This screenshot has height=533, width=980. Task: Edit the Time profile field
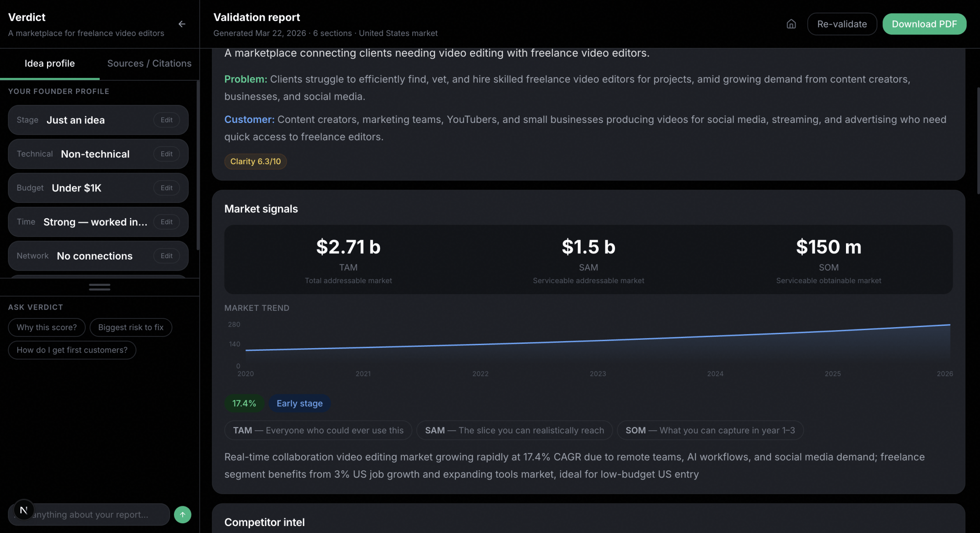tap(166, 222)
